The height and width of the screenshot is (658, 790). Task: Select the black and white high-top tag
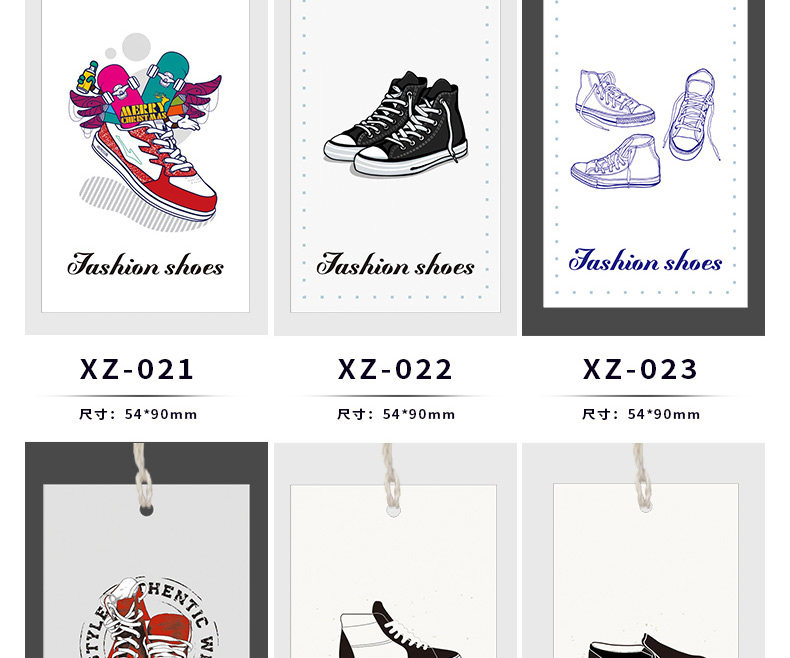(396, 550)
